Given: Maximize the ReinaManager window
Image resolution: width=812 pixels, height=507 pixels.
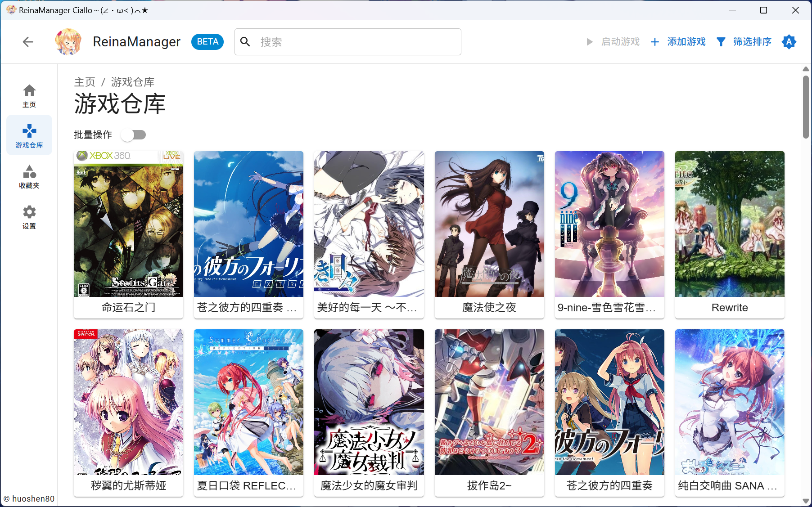Looking at the screenshot, I should coord(763,10).
